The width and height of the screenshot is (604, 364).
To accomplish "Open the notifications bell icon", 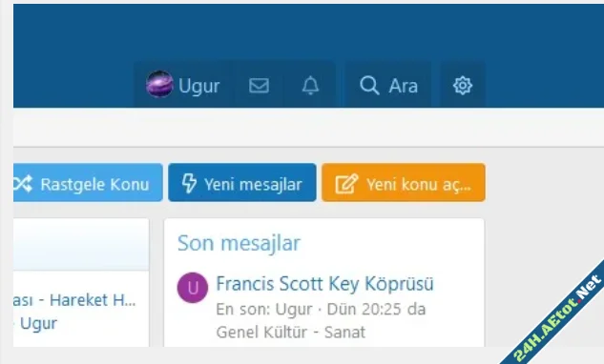I will click(x=310, y=86).
